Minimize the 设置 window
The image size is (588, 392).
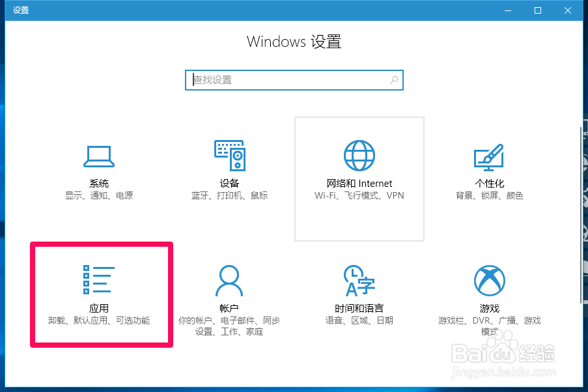click(508, 10)
